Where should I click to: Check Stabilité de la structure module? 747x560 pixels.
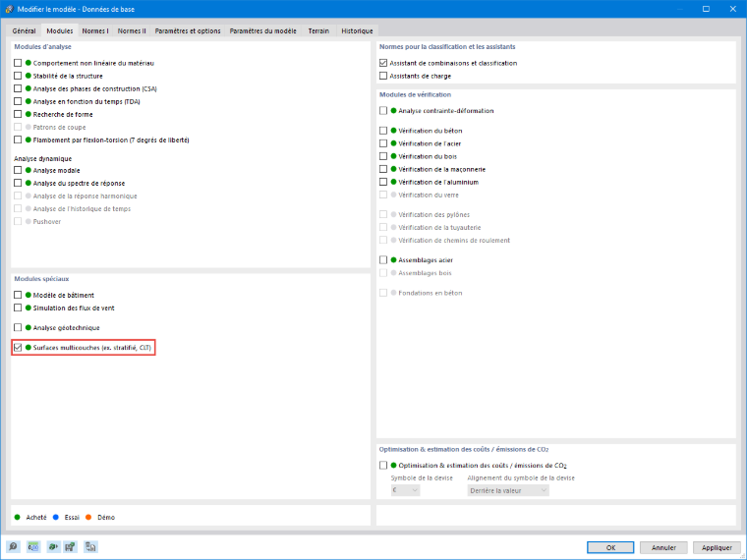[x=18, y=76]
